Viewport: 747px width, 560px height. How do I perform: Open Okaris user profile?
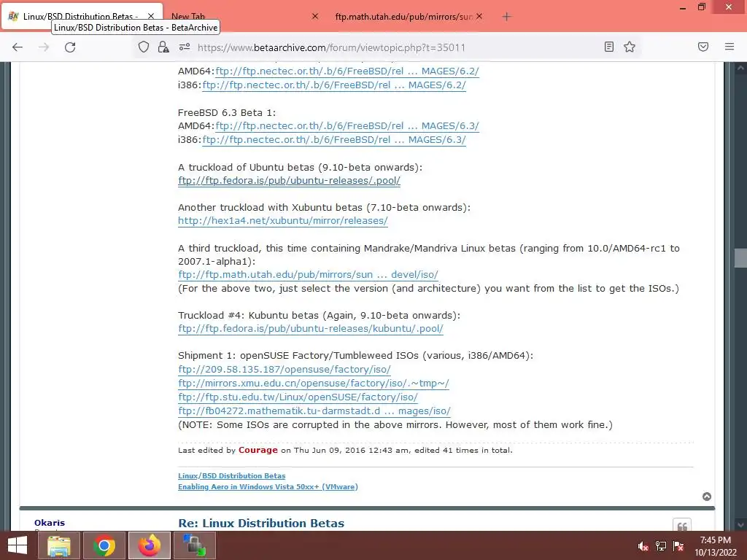[50, 523]
